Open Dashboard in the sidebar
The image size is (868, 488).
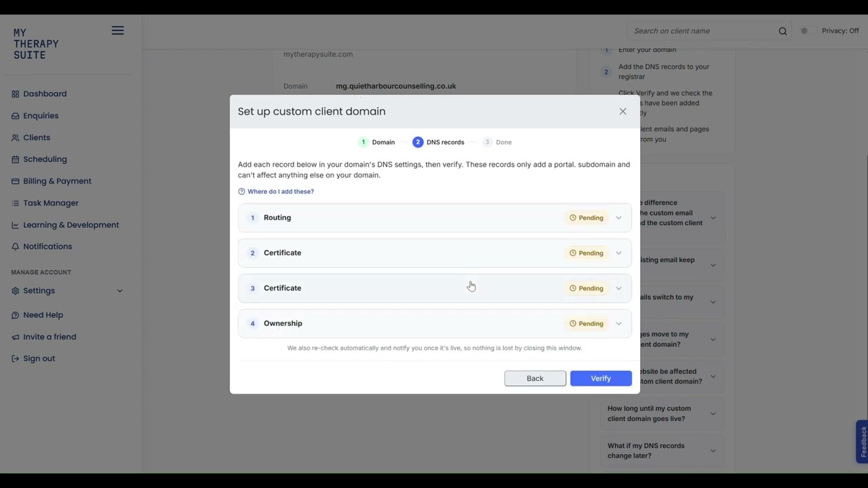click(45, 94)
